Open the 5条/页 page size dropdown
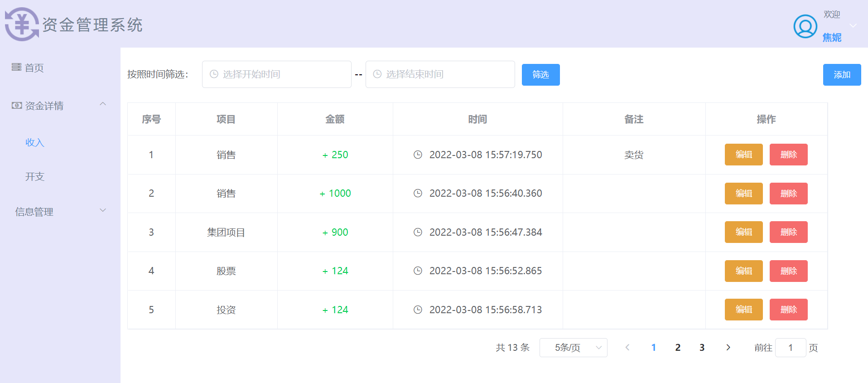868x383 pixels. pos(573,348)
